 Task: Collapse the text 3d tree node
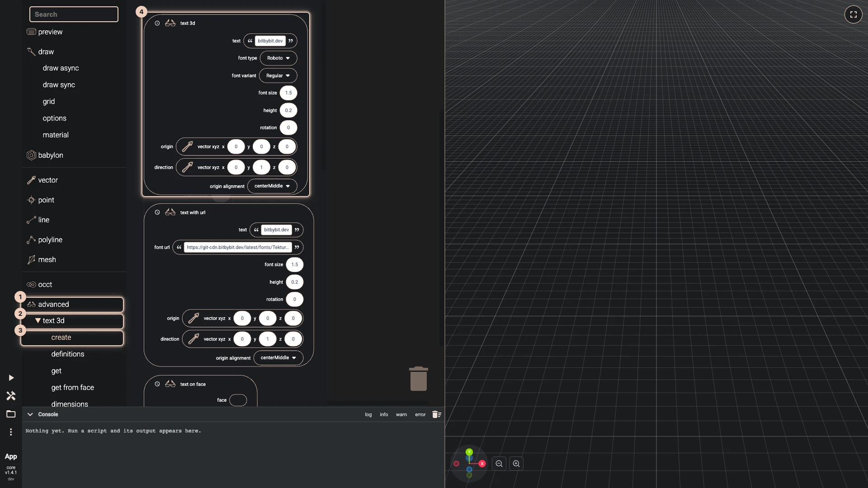pyautogui.click(x=38, y=321)
